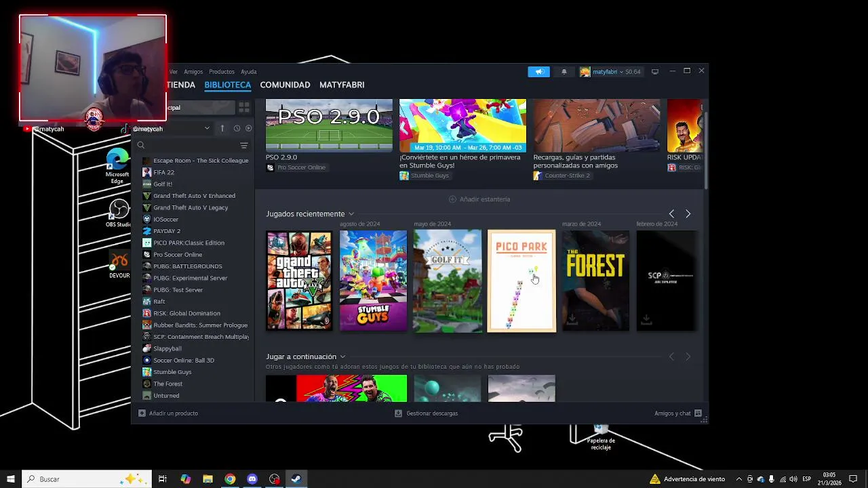Click Añadir un producto at bottom left
This screenshot has width=868, height=488.
[168, 413]
